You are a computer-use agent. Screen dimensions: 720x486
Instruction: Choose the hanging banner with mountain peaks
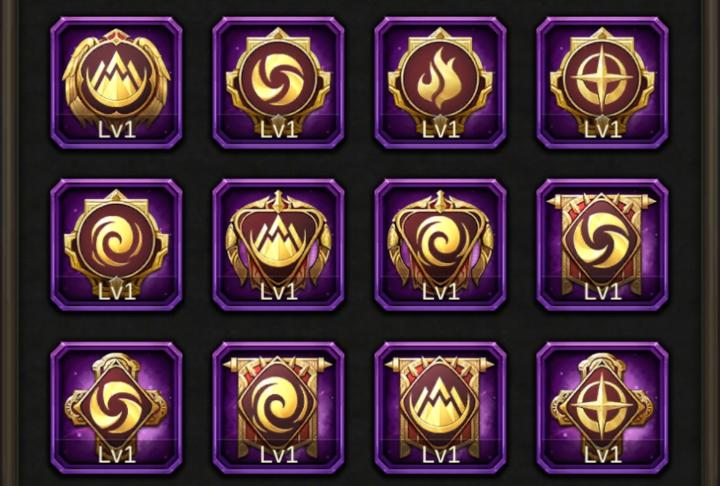(x=440, y=408)
